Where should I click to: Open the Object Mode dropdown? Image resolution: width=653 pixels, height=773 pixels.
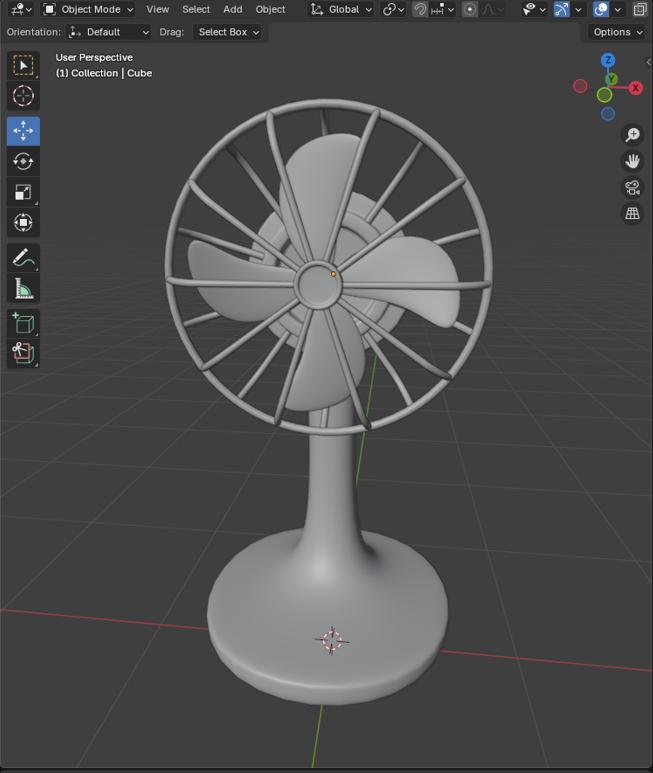[x=88, y=9]
